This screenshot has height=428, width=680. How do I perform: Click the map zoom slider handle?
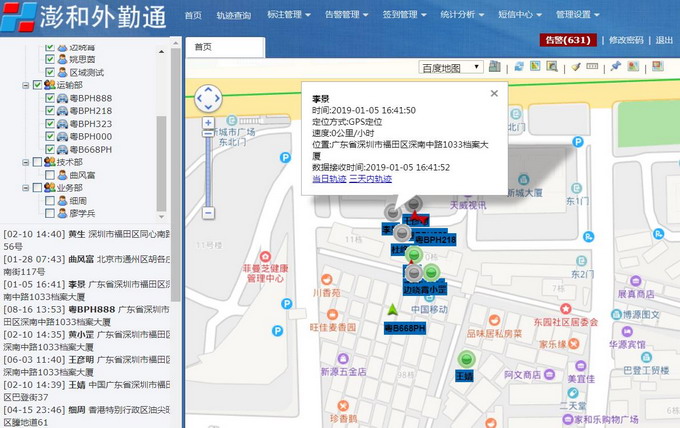pyautogui.click(x=208, y=134)
